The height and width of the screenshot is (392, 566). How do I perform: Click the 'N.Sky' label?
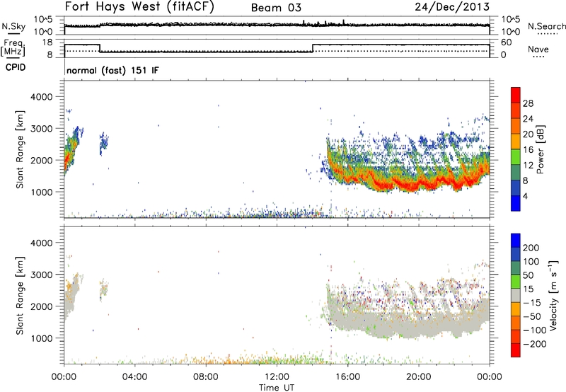[13, 26]
